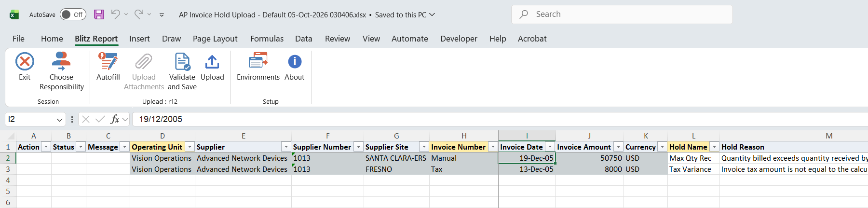868x208 pixels.
Task: Expand the file save location chevron
Action: 432,14
